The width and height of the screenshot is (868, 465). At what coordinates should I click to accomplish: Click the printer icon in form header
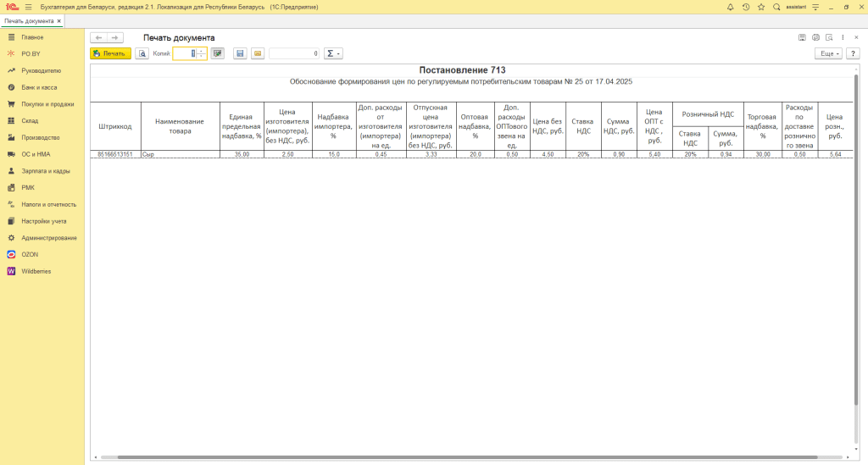point(815,37)
